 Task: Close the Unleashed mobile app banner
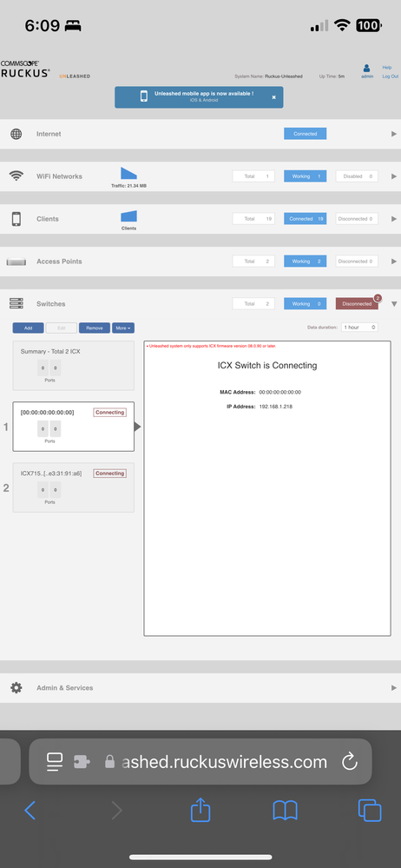pyautogui.click(x=273, y=96)
